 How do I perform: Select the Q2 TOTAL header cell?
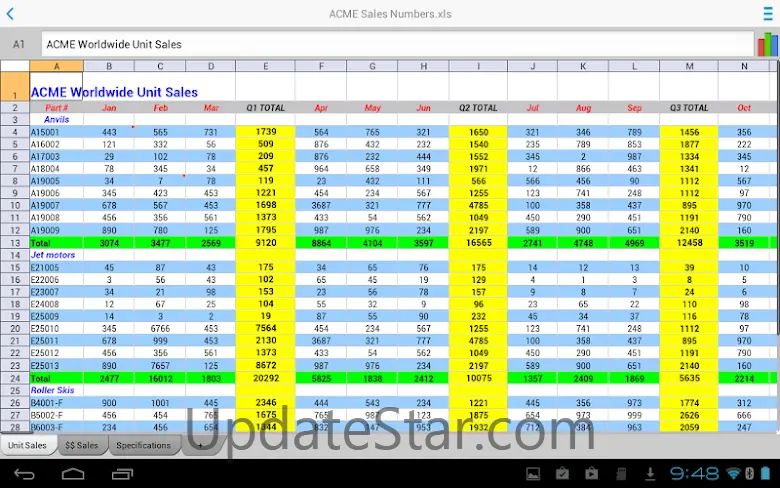[478, 107]
